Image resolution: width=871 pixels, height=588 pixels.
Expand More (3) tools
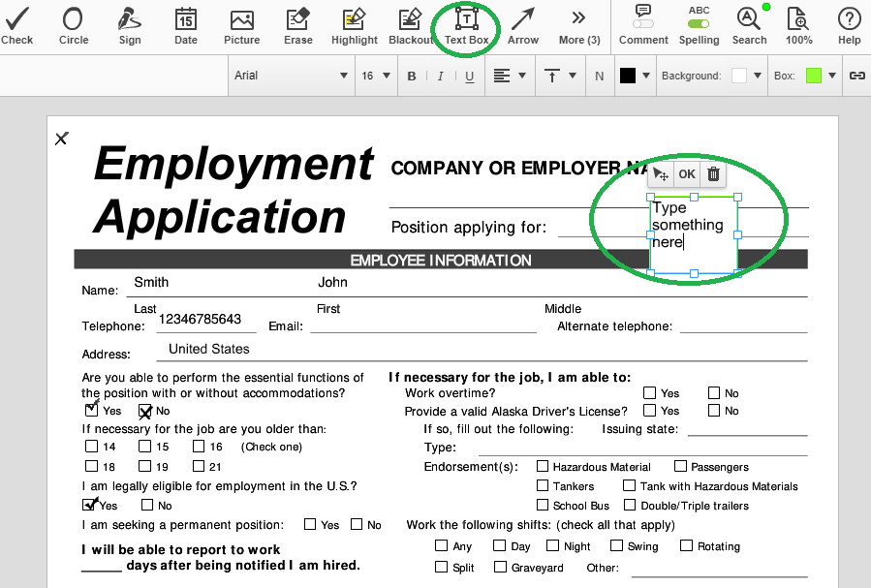579,26
